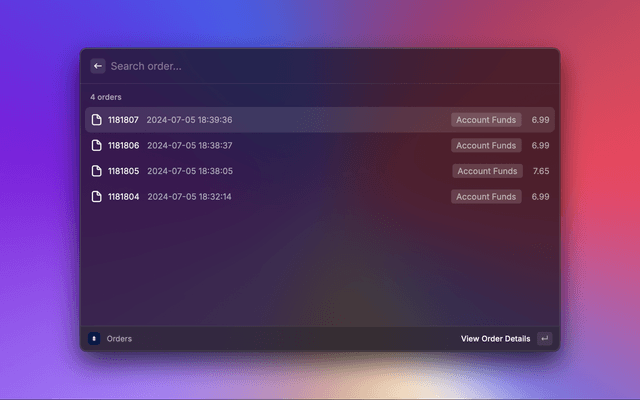Screen dimensions: 640x400
Task: Click Account Funds tag on order 1181807
Action: 486,120
